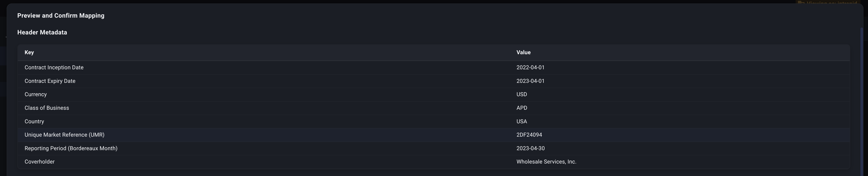Select the Unique Market Reference value 2DF24094

click(529, 134)
